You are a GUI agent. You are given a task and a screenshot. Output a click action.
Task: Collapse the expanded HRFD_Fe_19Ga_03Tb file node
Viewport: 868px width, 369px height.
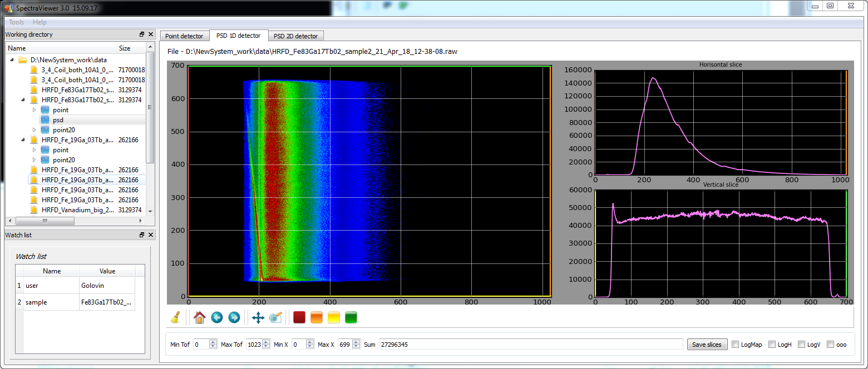pos(23,140)
